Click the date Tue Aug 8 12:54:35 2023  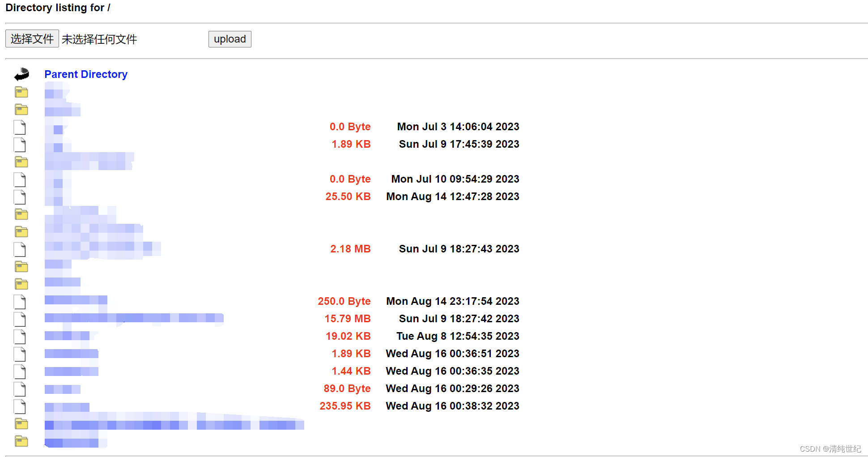coord(458,336)
